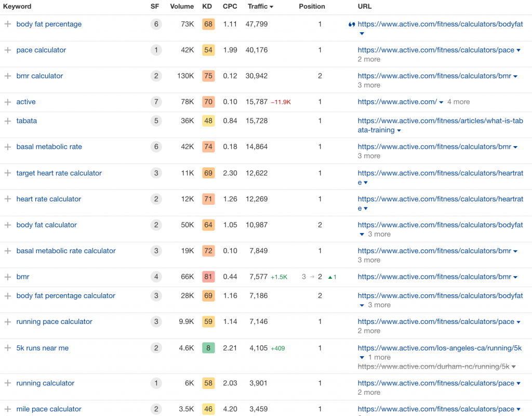Show "4 more" URLs in the "active" row
The image size is (532, 416).
point(458,102)
